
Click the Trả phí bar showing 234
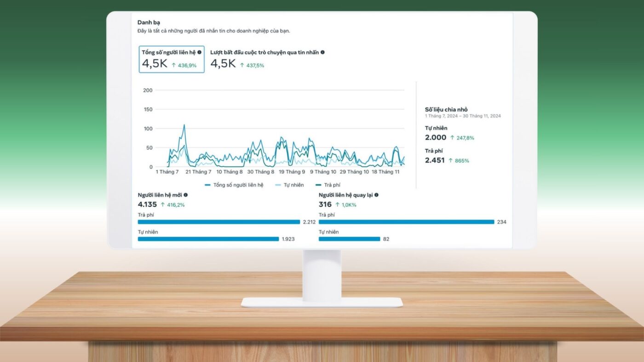point(407,222)
